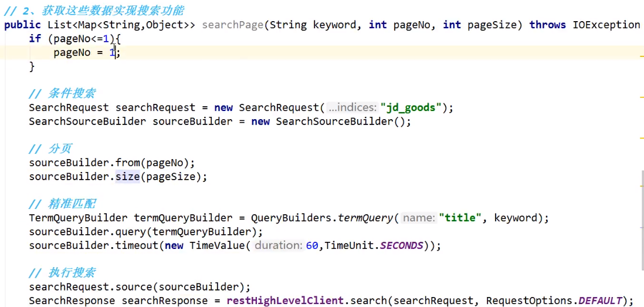This screenshot has height=307, width=644.
Task: Click the restHighLevelClient field reference
Action: pos(285,301)
